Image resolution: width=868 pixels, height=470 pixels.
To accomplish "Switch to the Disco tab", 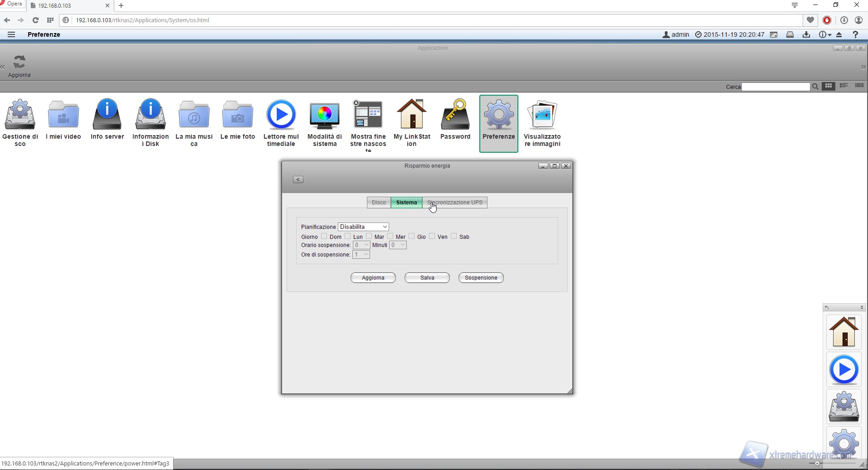I will coord(379,203).
